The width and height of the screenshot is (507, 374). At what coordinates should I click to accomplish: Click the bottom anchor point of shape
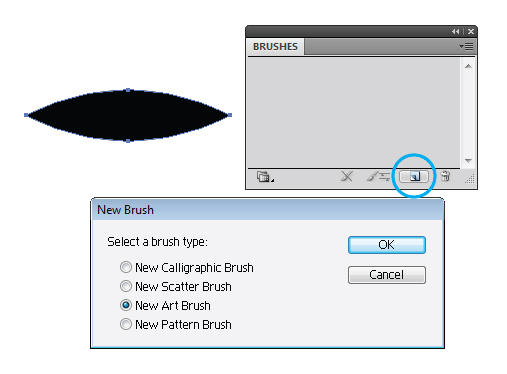pyautogui.click(x=128, y=141)
